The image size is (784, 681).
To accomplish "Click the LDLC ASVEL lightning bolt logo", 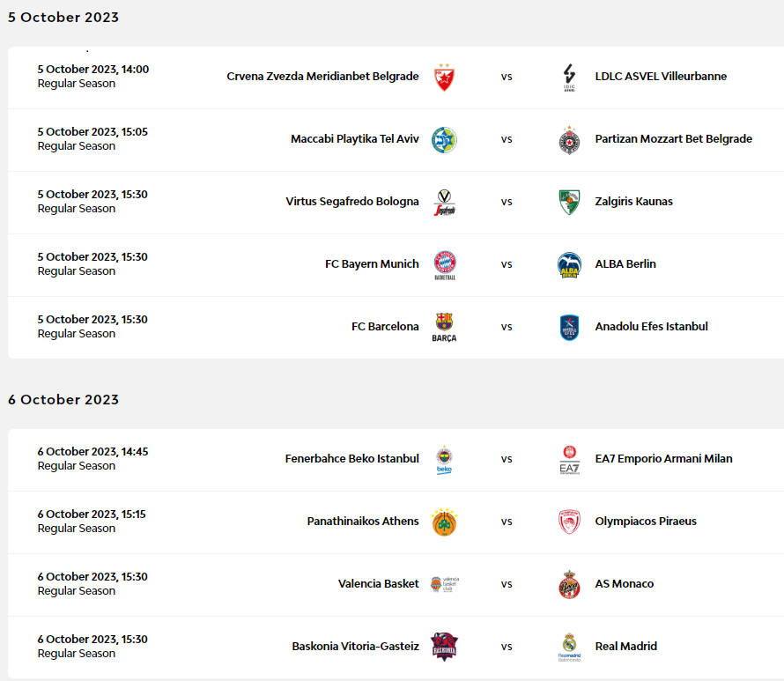I will pyautogui.click(x=569, y=78).
